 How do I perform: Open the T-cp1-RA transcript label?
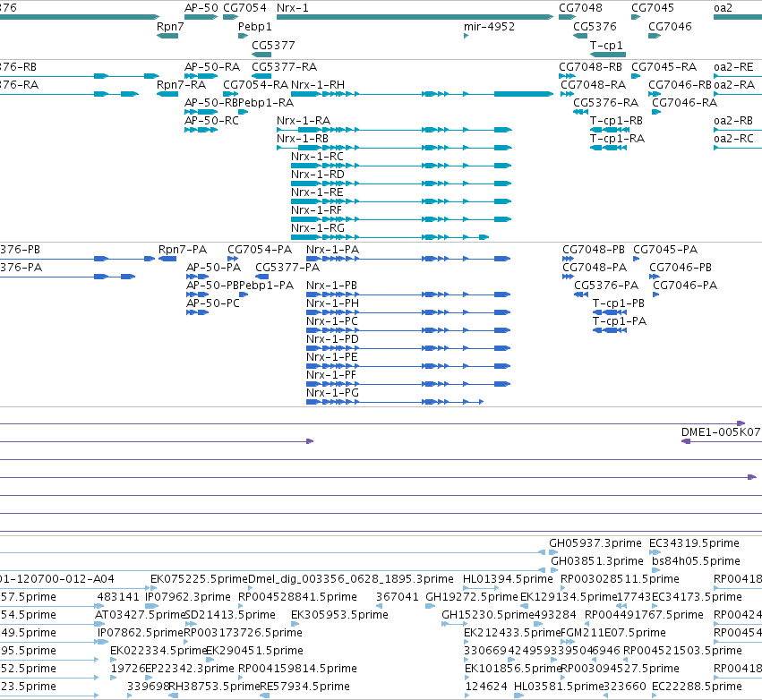coord(617,139)
